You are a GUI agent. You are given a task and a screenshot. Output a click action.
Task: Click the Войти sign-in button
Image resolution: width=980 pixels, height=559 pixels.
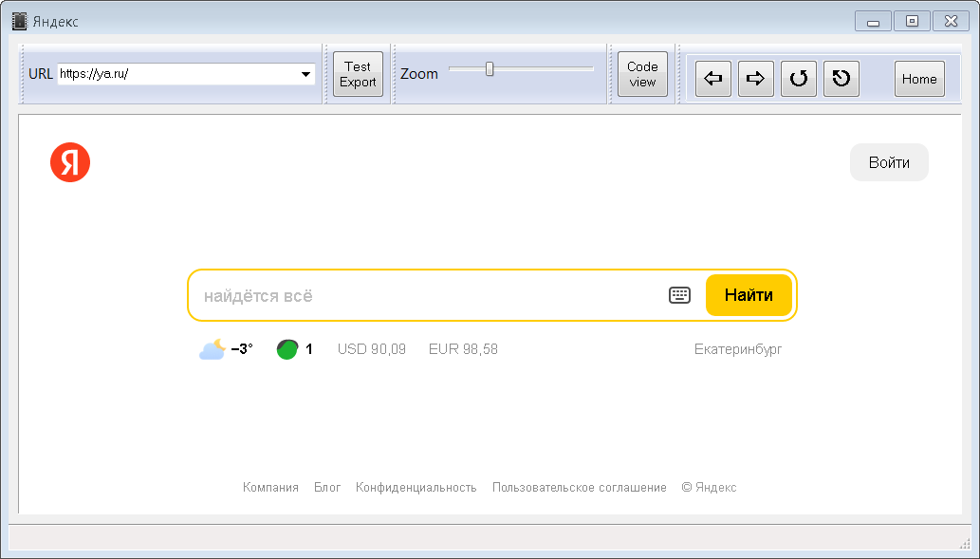[x=889, y=162]
